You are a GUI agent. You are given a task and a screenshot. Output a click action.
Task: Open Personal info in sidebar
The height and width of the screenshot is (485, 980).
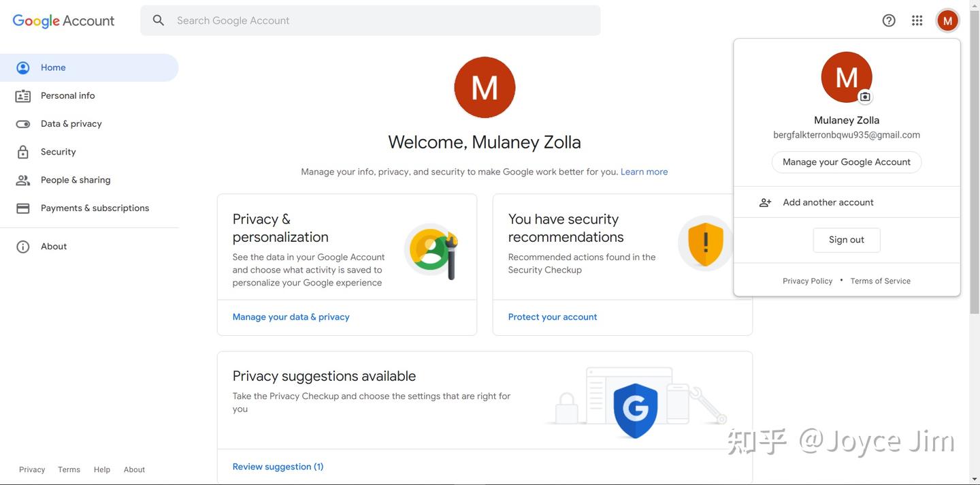[67, 96]
